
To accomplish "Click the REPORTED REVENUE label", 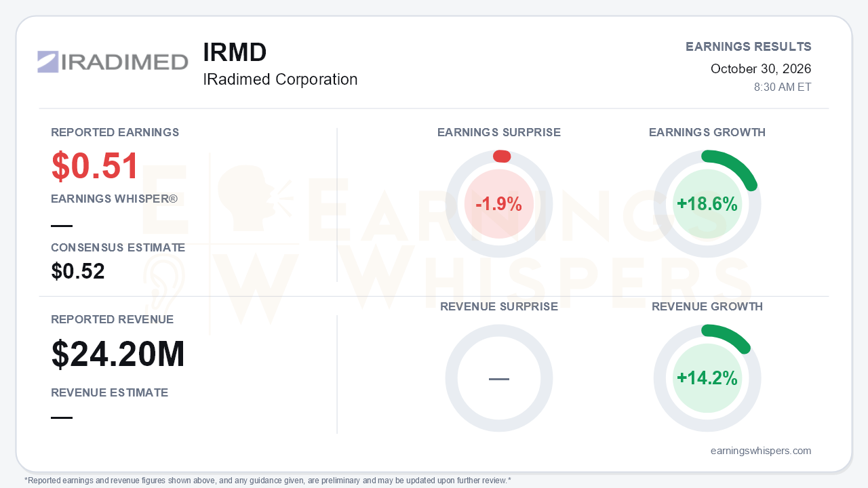I will [x=113, y=319].
